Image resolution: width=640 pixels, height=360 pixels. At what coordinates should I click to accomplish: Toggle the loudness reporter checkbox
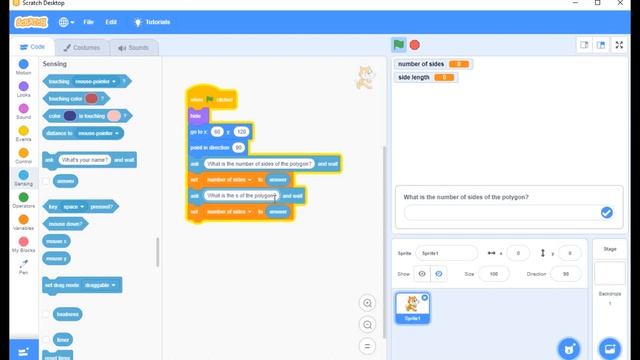click(46, 314)
